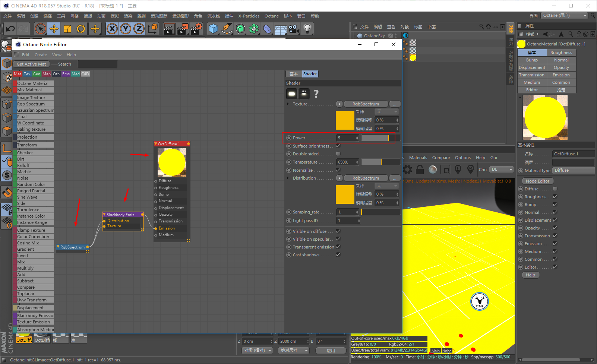Click the question mark icon in the Shader panel
597x364 pixels.
[x=316, y=94]
